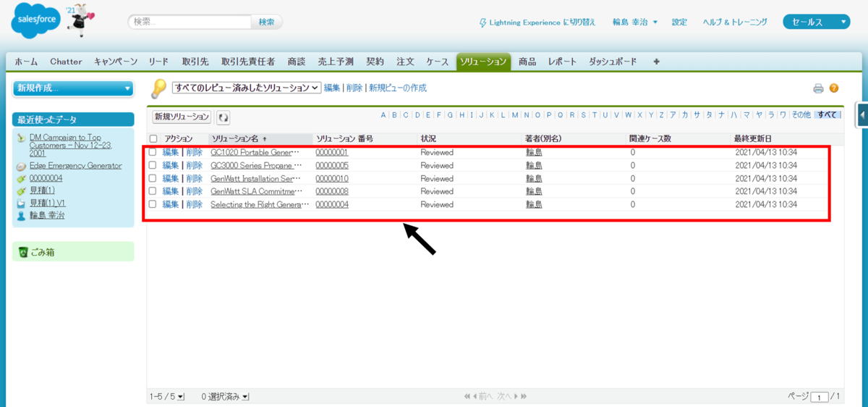The height and width of the screenshot is (407, 868).
Task: Go to the last page arrow
Action: pos(523,397)
